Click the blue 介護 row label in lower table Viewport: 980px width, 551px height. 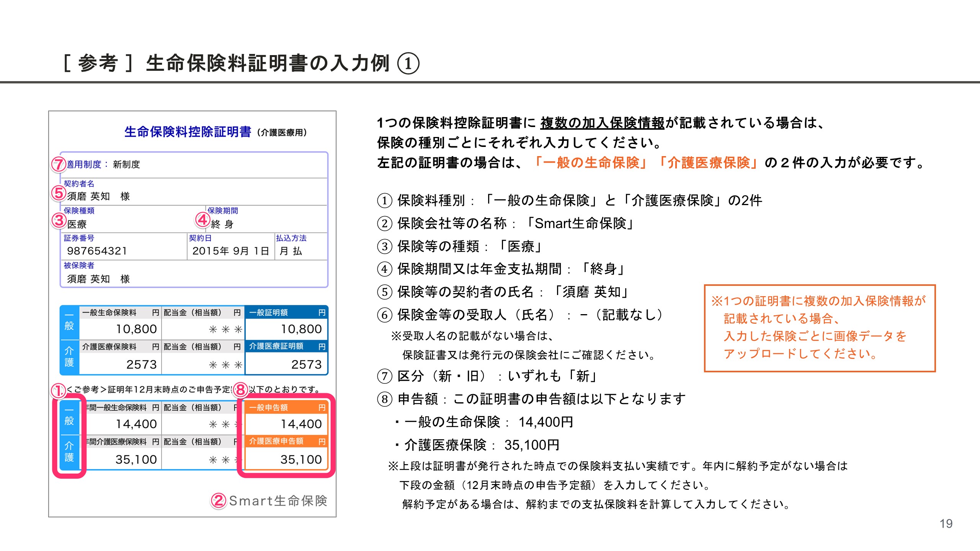click(69, 452)
